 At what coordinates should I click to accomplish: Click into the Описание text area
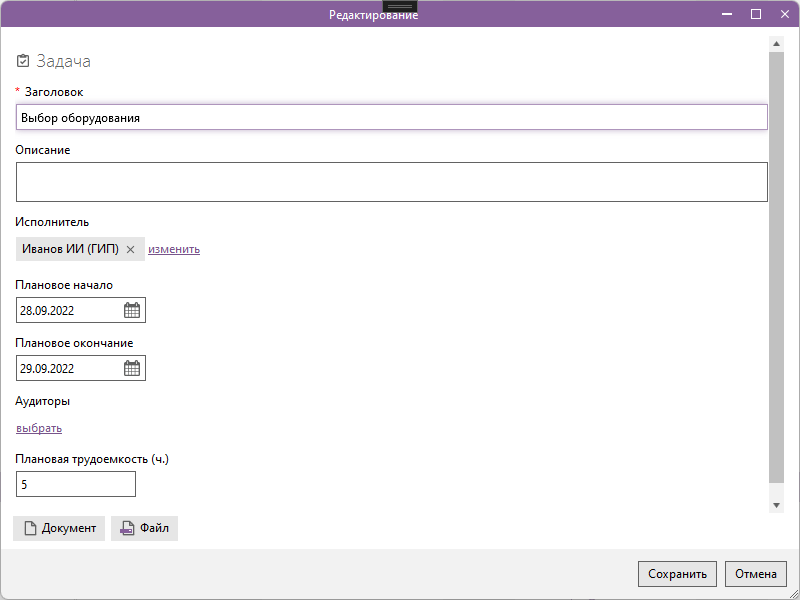point(391,182)
